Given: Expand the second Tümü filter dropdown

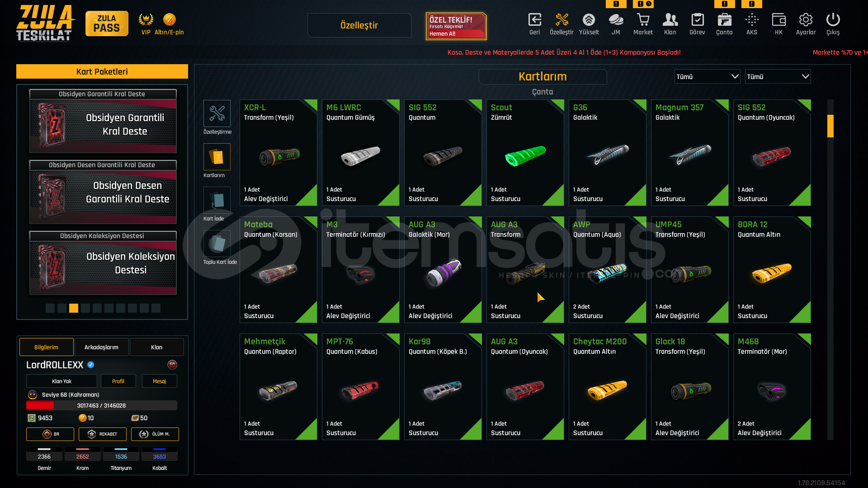Looking at the screenshot, I should pyautogui.click(x=778, y=76).
